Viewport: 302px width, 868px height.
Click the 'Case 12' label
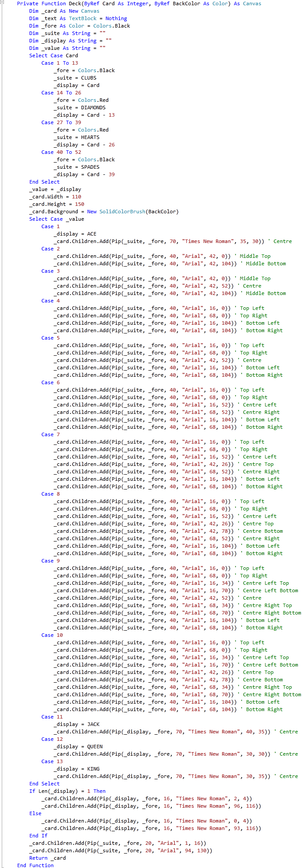point(52,739)
